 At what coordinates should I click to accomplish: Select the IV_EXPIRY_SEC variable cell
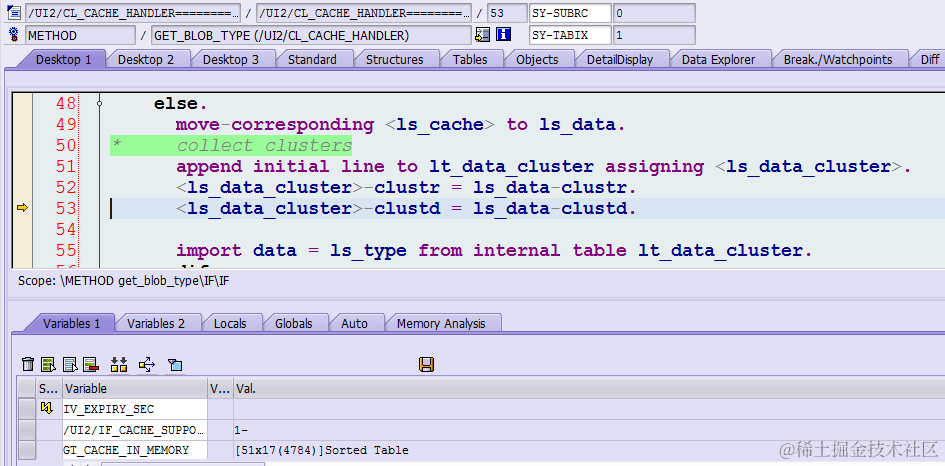click(x=135, y=409)
